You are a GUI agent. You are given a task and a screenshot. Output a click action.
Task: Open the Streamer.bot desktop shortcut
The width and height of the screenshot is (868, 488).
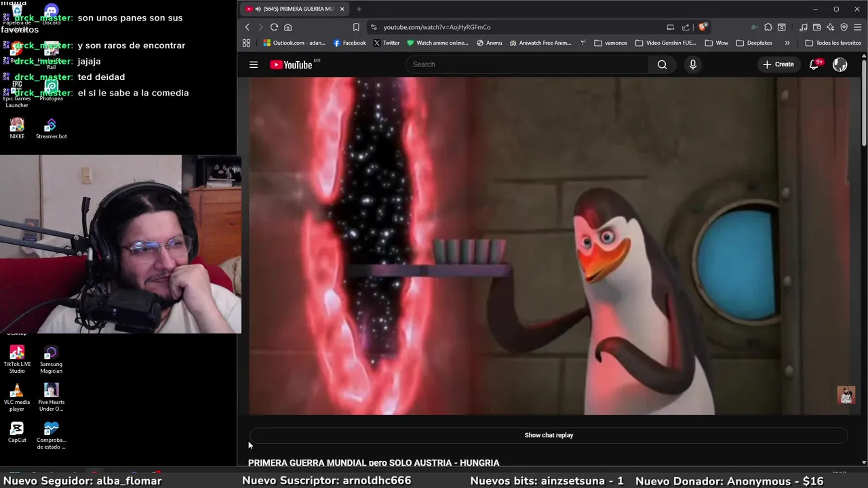51,129
